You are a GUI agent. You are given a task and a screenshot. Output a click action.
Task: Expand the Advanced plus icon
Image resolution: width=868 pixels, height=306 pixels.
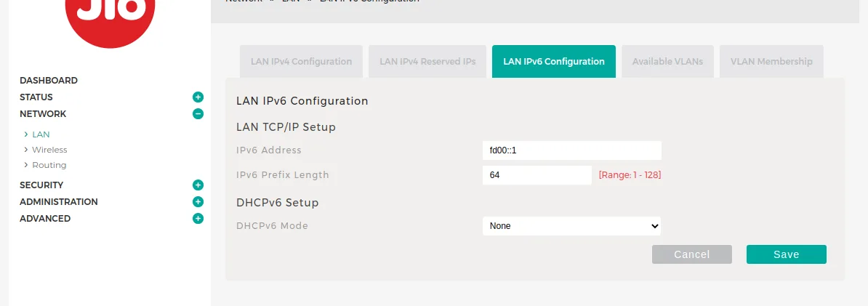198,218
